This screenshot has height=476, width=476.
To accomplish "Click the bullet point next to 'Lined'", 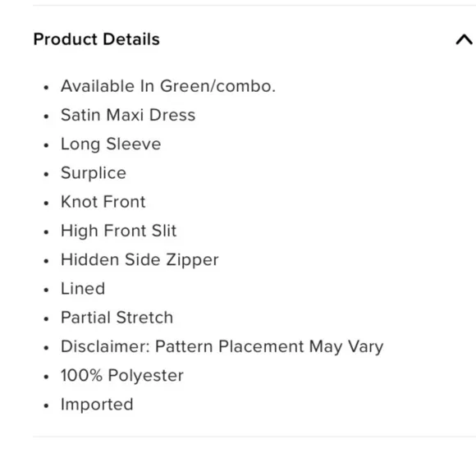I will coord(46,291).
